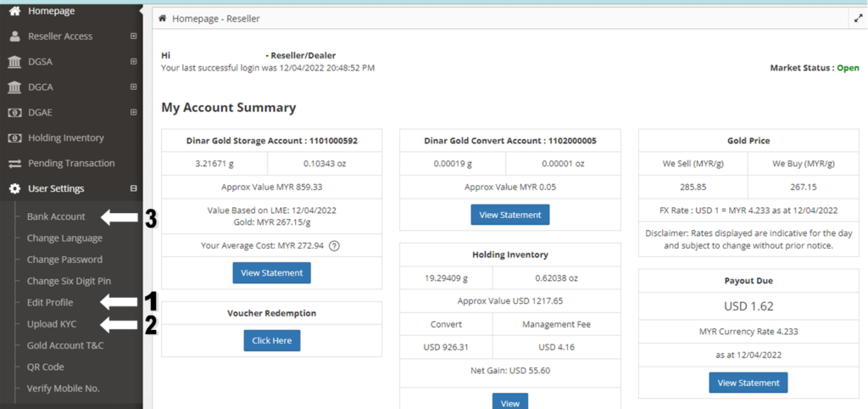This screenshot has width=868, height=409.
Task: Click the User Settings gear icon
Action: pyautogui.click(x=14, y=188)
